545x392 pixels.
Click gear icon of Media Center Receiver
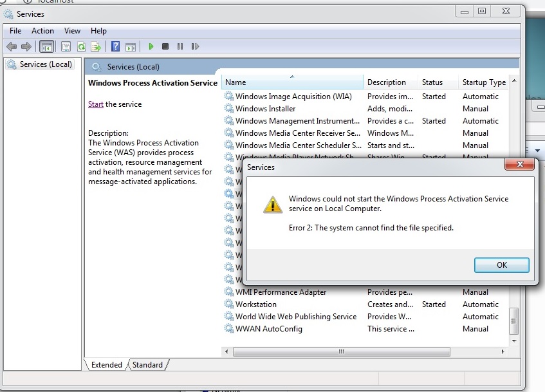228,133
